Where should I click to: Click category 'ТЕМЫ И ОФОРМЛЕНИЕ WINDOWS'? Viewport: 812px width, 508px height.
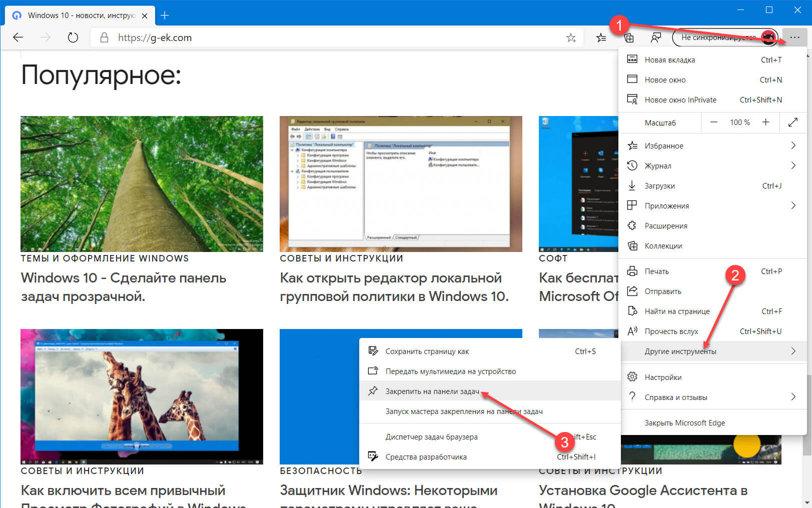[x=105, y=258]
